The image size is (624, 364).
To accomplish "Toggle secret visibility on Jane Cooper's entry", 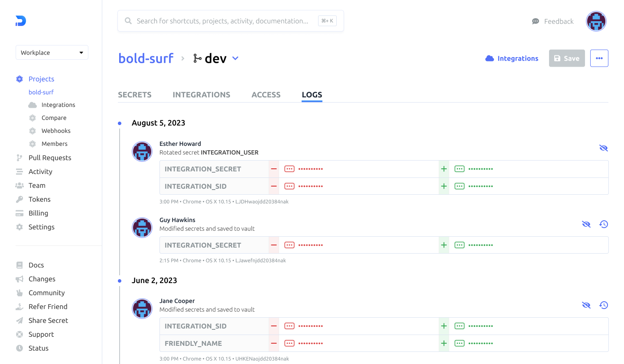I will coord(586,305).
